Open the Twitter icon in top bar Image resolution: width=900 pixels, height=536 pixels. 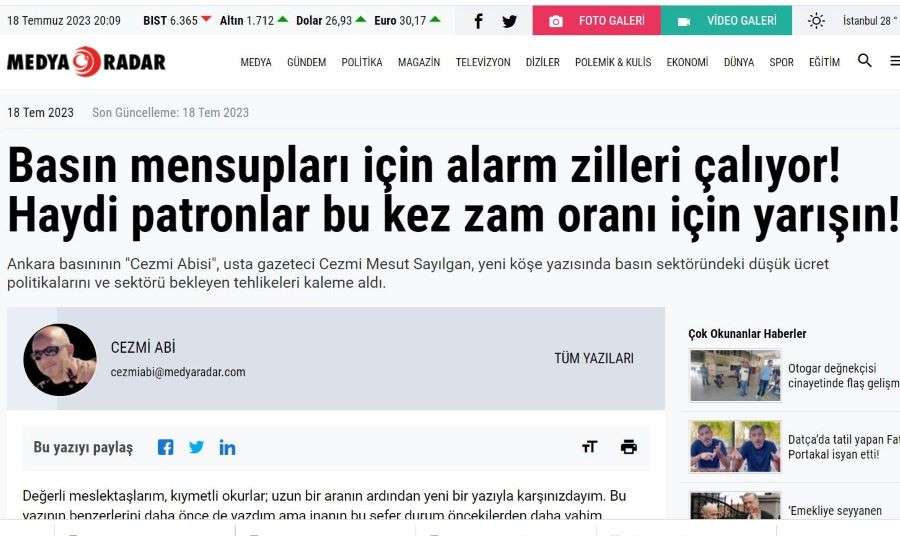(x=509, y=21)
